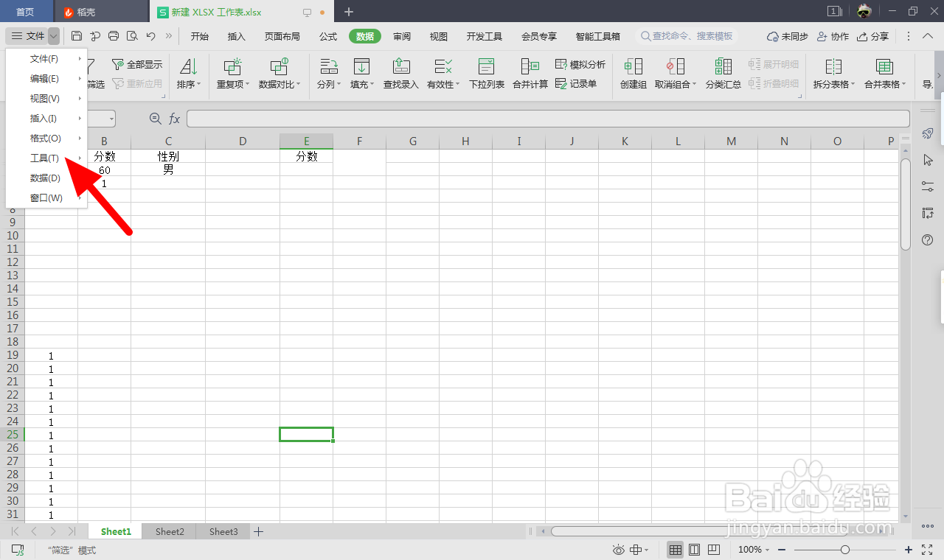The height and width of the screenshot is (560, 944).
Task: Toggle eye protection mode in status bar
Action: [x=618, y=550]
